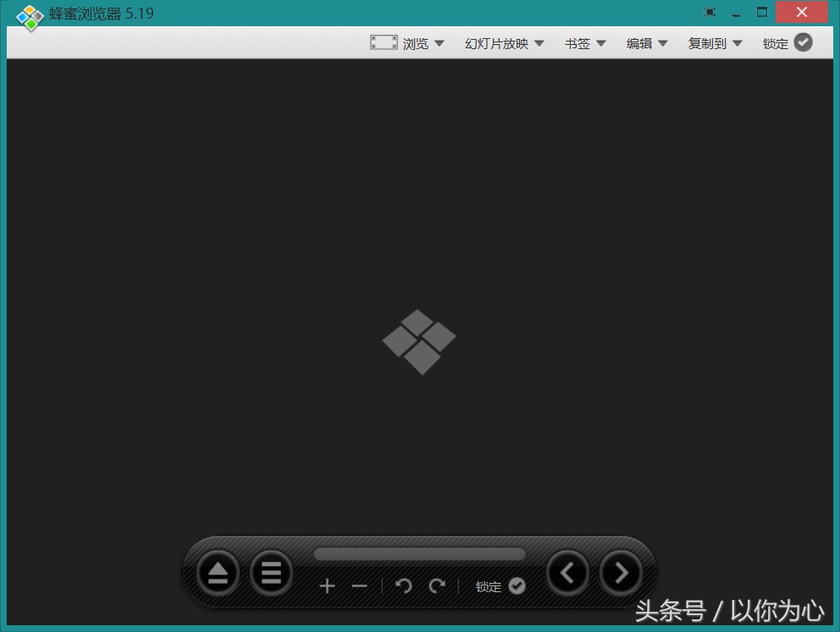The height and width of the screenshot is (632, 840).
Task: Go to the previous image
Action: click(x=567, y=573)
